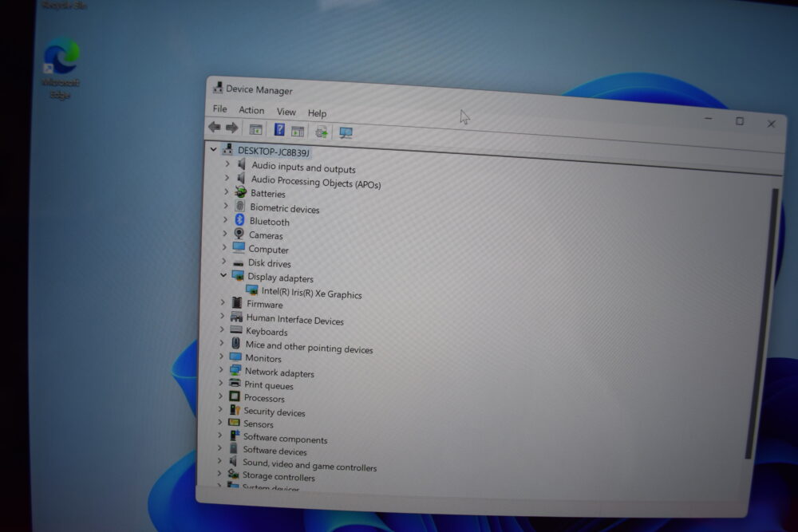Click the vertical scrollbar of device list

coord(762,324)
